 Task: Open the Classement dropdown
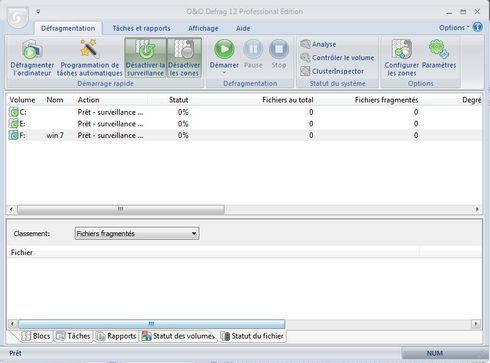point(137,233)
